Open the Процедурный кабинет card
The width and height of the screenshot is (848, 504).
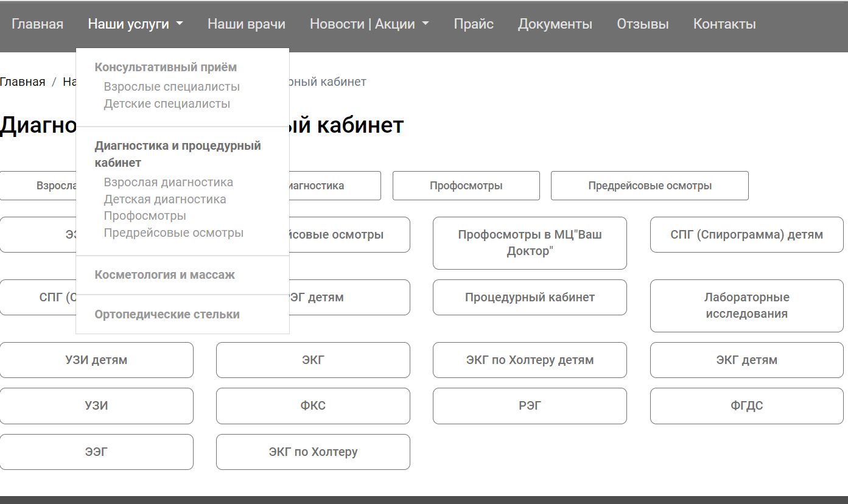[529, 298]
